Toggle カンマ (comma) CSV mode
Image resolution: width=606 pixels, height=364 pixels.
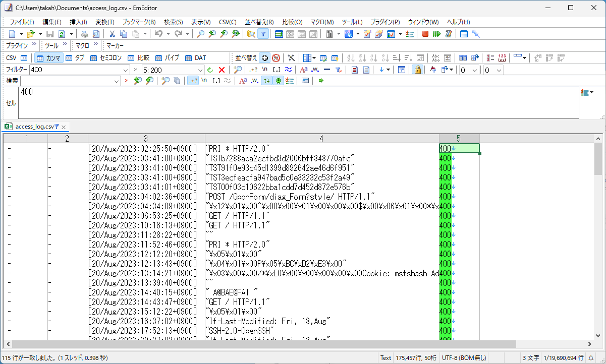pos(49,57)
